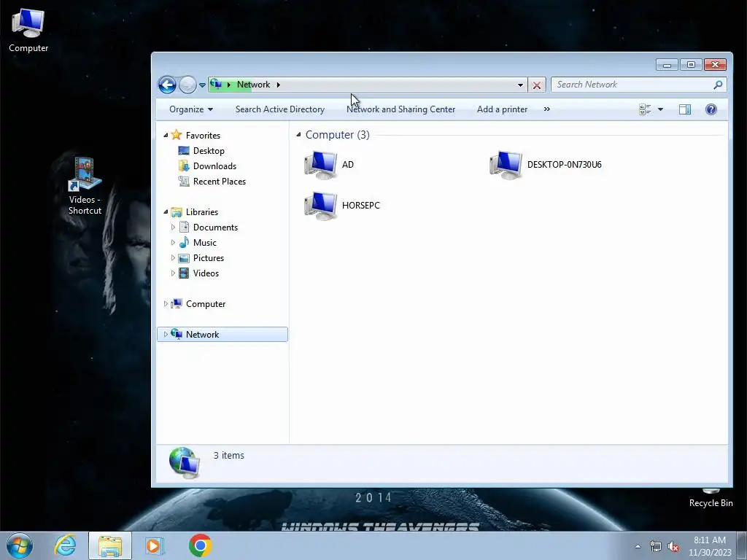Click the Videos - Shortcut desktop icon
The width and height of the screenshot is (747, 560).
pyautogui.click(x=85, y=186)
